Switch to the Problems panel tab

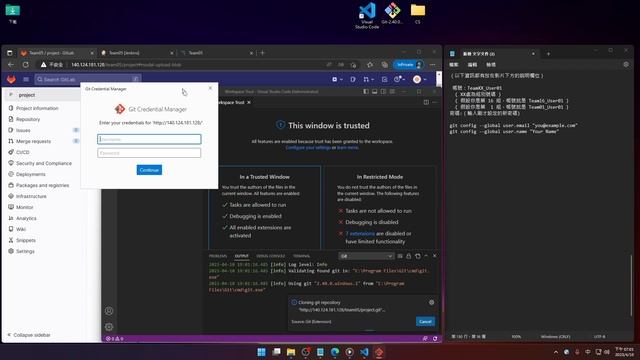pyautogui.click(x=218, y=256)
